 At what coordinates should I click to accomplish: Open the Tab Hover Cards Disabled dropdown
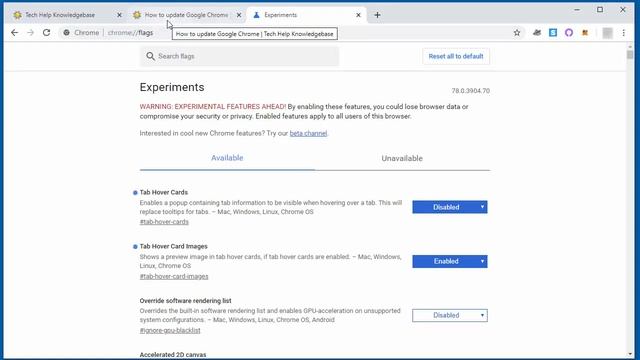click(450, 207)
